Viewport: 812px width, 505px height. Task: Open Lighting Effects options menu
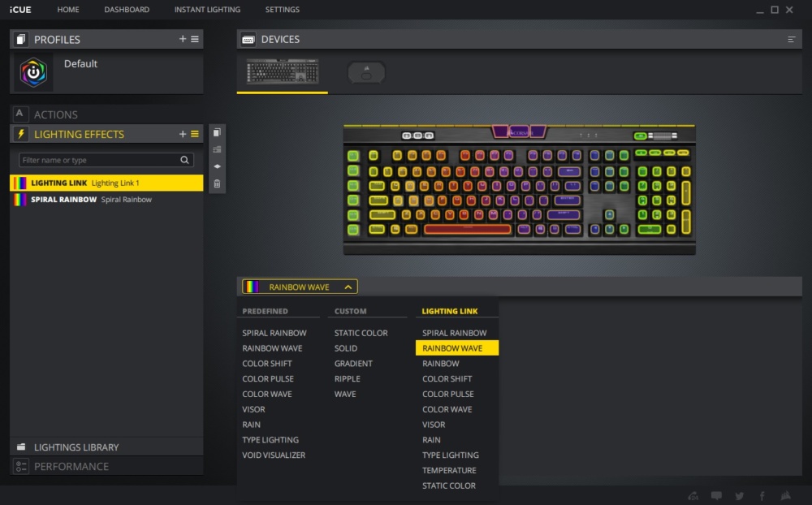pos(195,134)
